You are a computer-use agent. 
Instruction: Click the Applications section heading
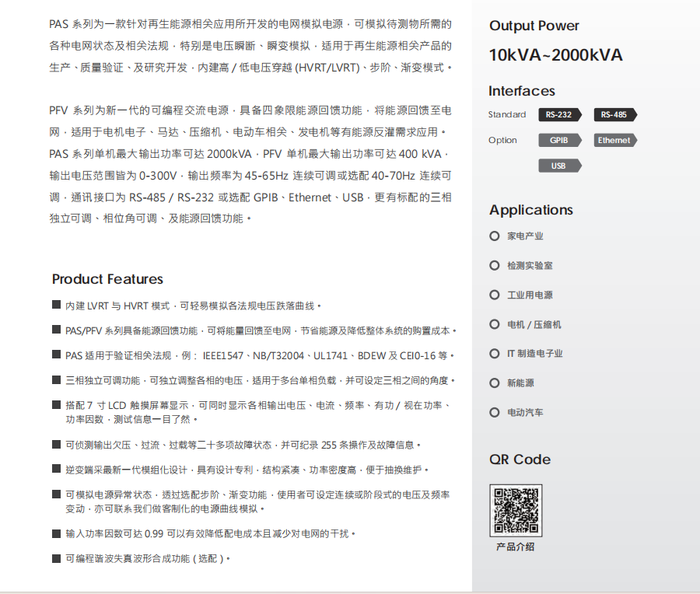530,210
